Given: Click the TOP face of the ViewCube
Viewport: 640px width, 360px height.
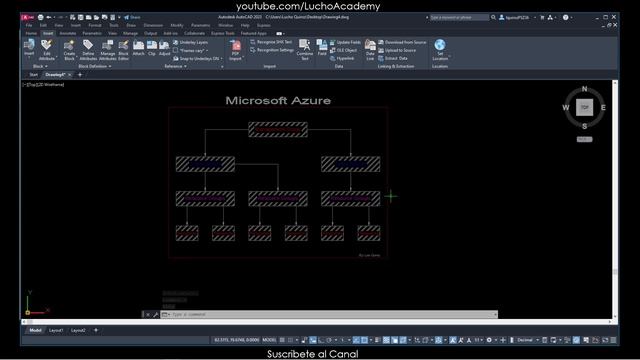Looking at the screenshot, I should [584, 107].
